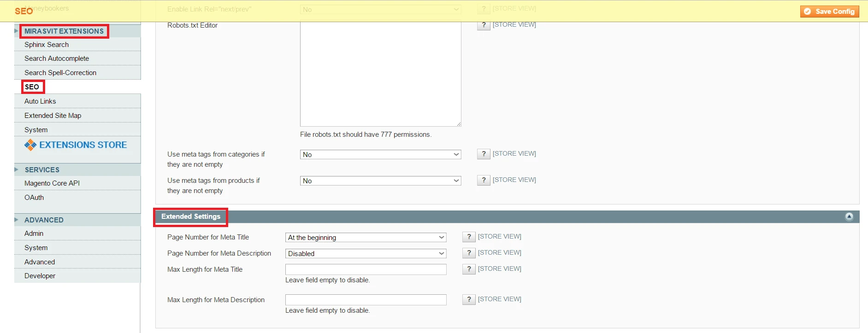Image resolution: width=868 pixels, height=333 pixels.
Task: Click the MIRASVIT EXTENSIONS header
Action: coord(64,31)
